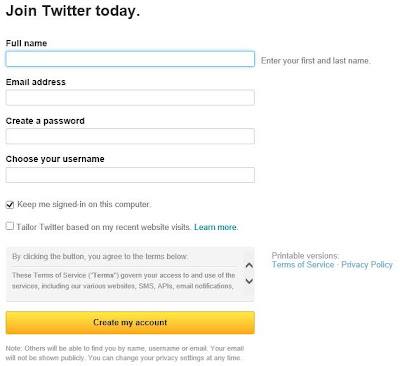Click the Full name label
Image resolution: width=400 pixels, height=366 pixels.
point(26,43)
